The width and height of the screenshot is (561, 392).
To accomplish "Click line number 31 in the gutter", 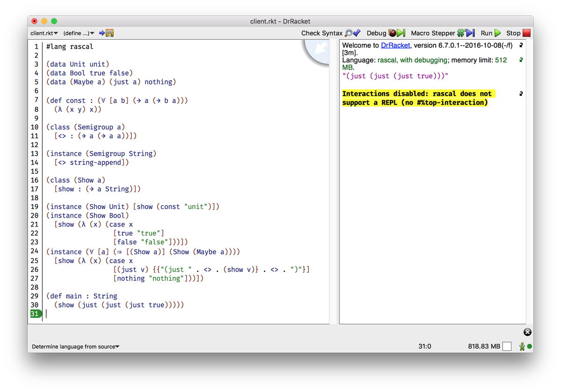I will coord(35,314).
